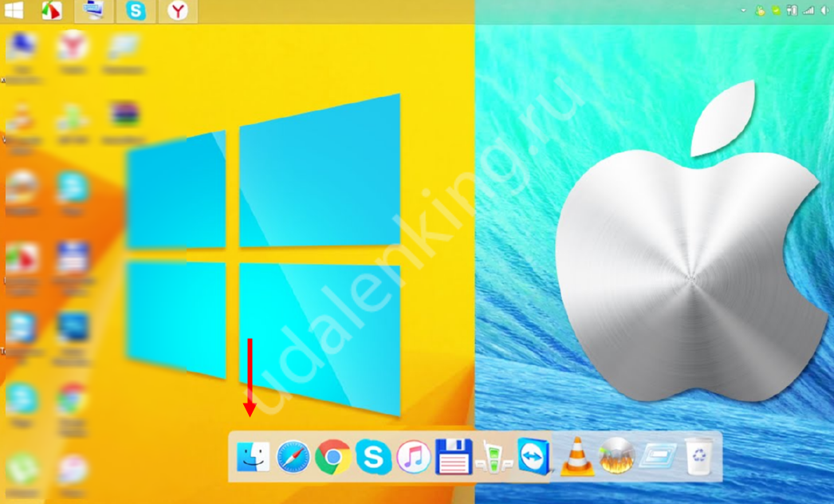
Task: Launch Safari compass icon in dock
Action: [293, 458]
